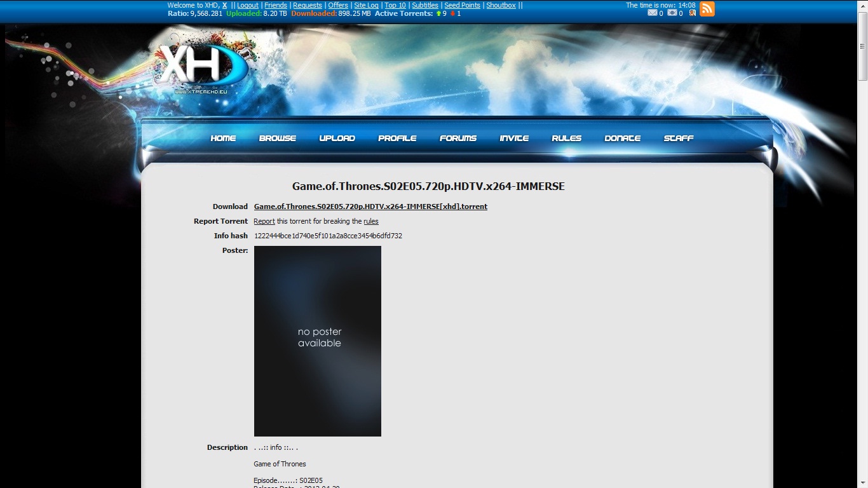Open the RULES navigation tab
868x488 pixels.
(566, 138)
